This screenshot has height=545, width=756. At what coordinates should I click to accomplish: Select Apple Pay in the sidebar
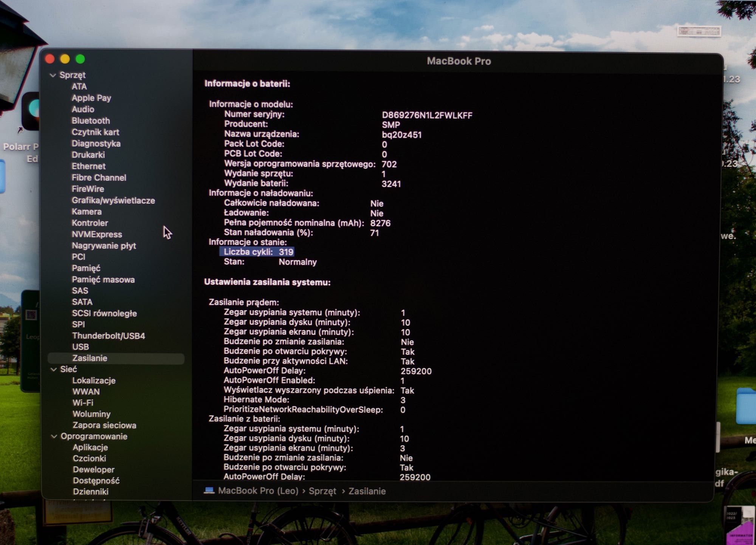tap(91, 98)
